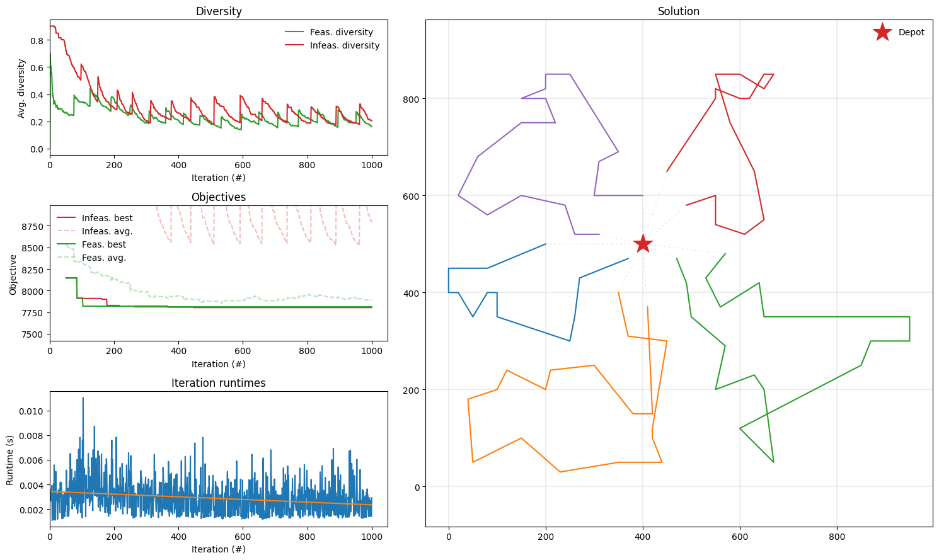Click the green swatch beside Feas. best

click(x=66, y=244)
